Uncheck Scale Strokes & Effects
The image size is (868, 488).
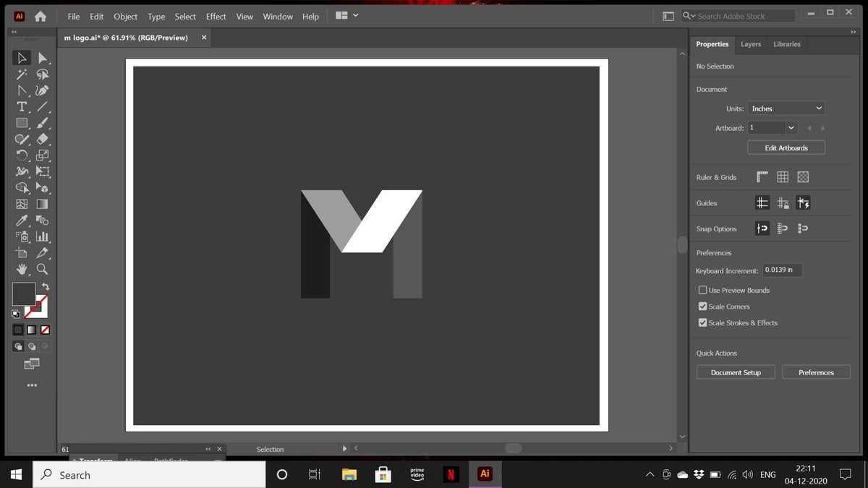click(702, 323)
